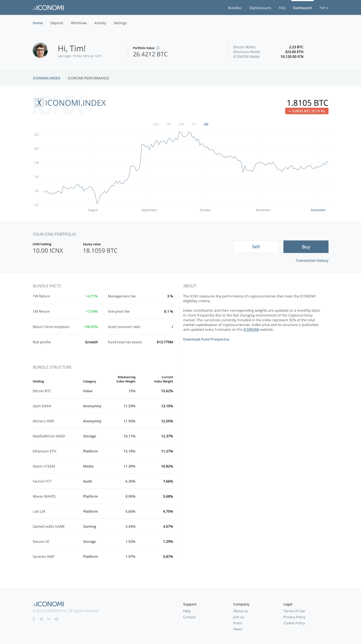Switch to the ICONOMI.PERFORMANCE tab
Viewport: 361px width, 644px height.
(88, 78)
